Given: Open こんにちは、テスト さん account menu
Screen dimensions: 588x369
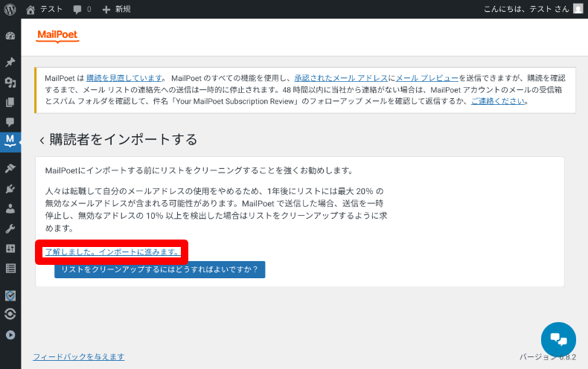Looking at the screenshot, I should [x=533, y=9].
